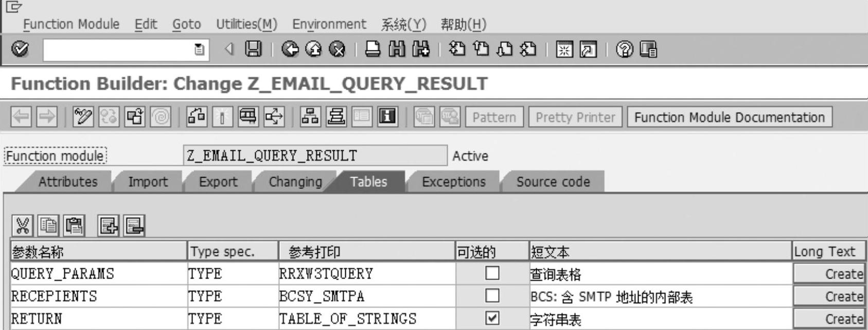Click the Function module name field
The width and height of the screenshot is (868, 330).
point(315,155)
